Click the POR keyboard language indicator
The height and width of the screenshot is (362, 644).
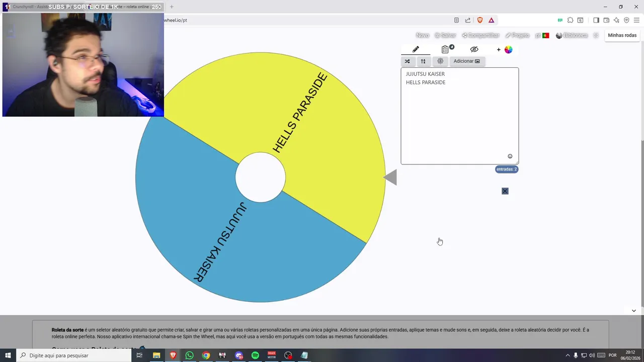pos(612,355)
